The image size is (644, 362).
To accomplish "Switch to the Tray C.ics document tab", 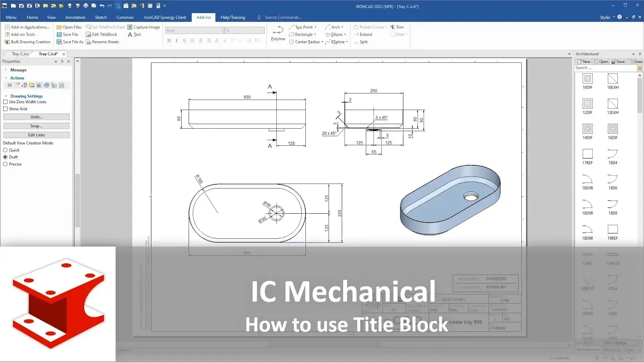I will (x=20, y=54).
